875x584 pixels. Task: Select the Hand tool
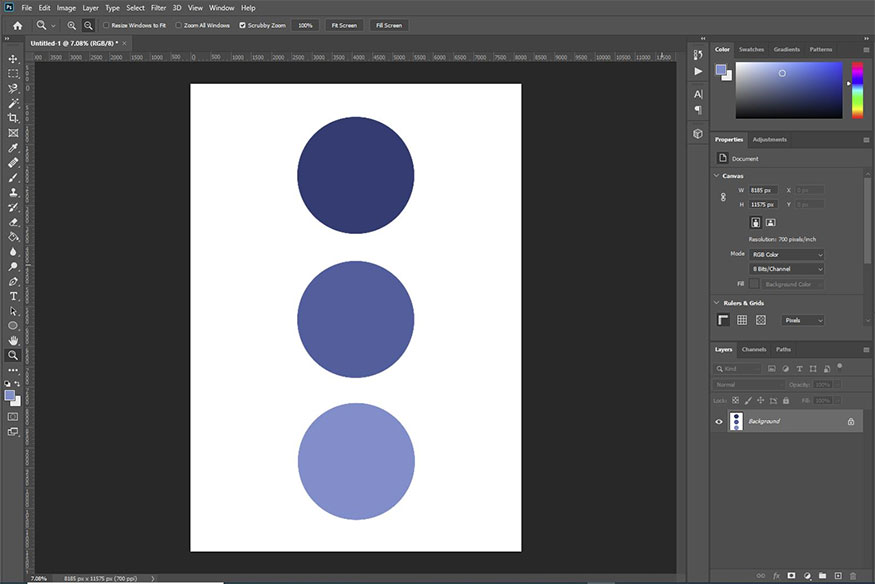click(x=13, y=340)
